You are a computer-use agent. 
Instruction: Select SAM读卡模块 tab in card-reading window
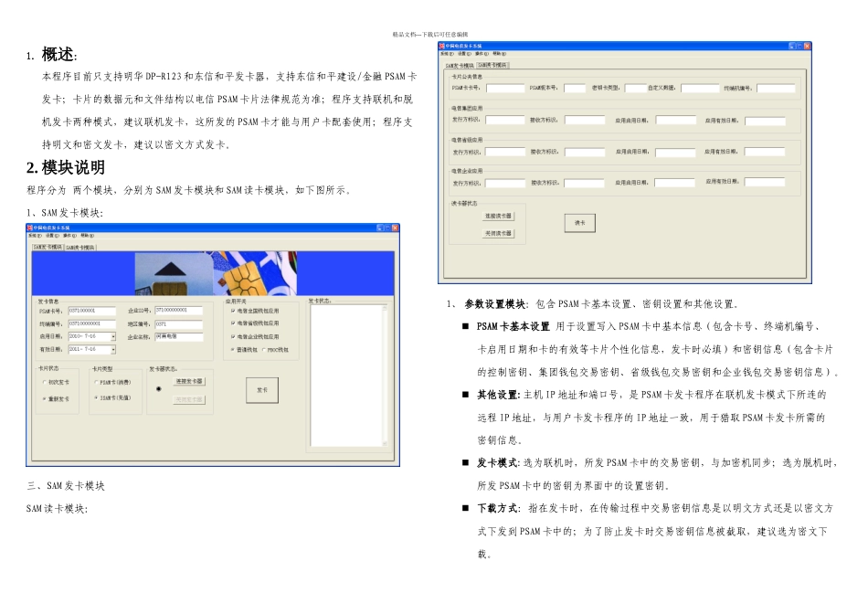492,65
